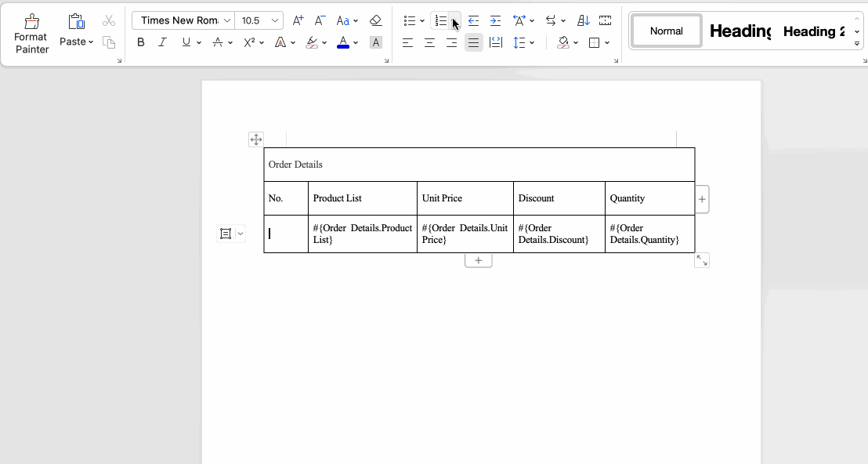Center align the paragraph text
868x464 pixels.
(429, 42)
